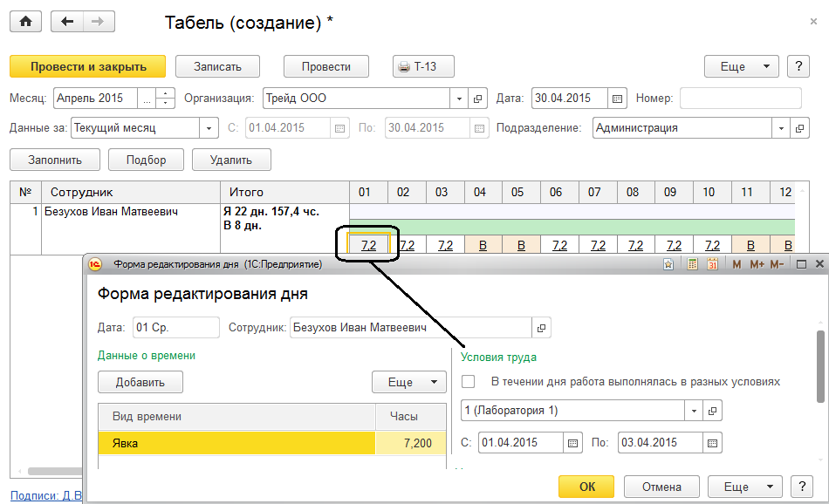Open the Сотрудник card in day edit form
829x504 pixels.
point(541,328)
